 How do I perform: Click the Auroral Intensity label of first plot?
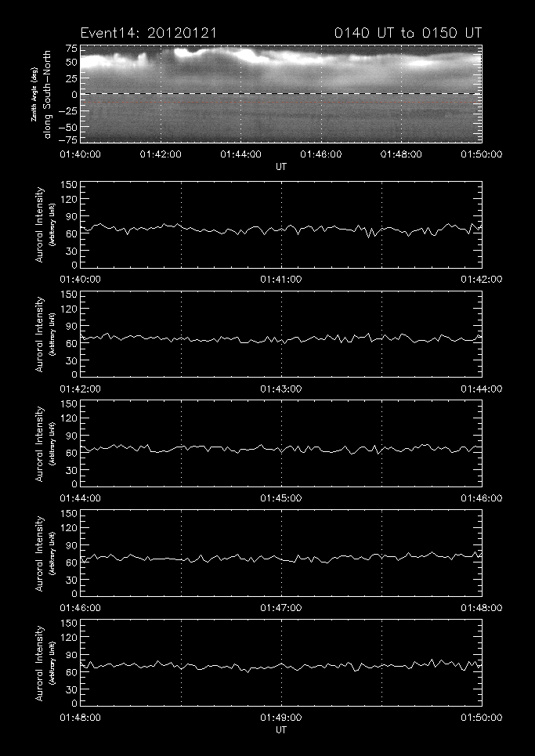[x=39, y=225]
